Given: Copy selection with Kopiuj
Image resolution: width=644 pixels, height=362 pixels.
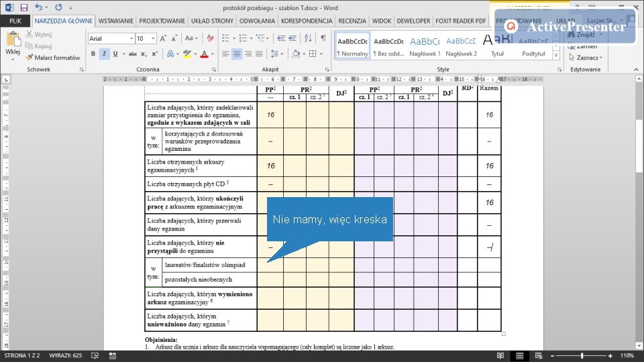Looking at the screenshot, I should (x=39, y=46).
